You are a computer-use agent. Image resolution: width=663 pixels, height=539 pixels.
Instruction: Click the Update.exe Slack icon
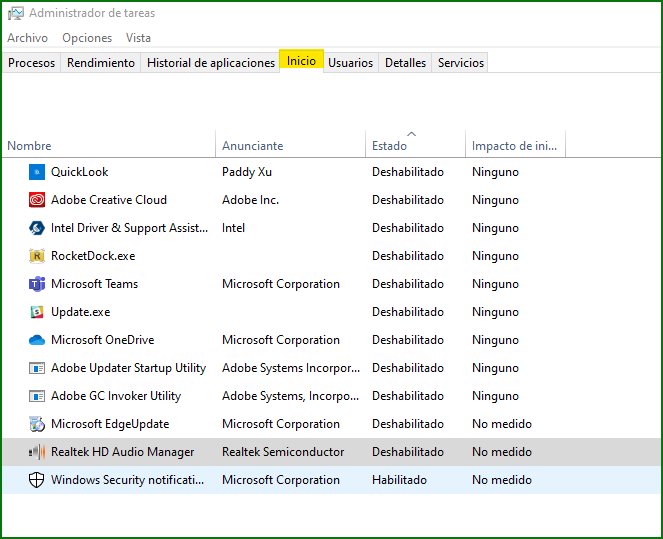click(x=37, y=312)
